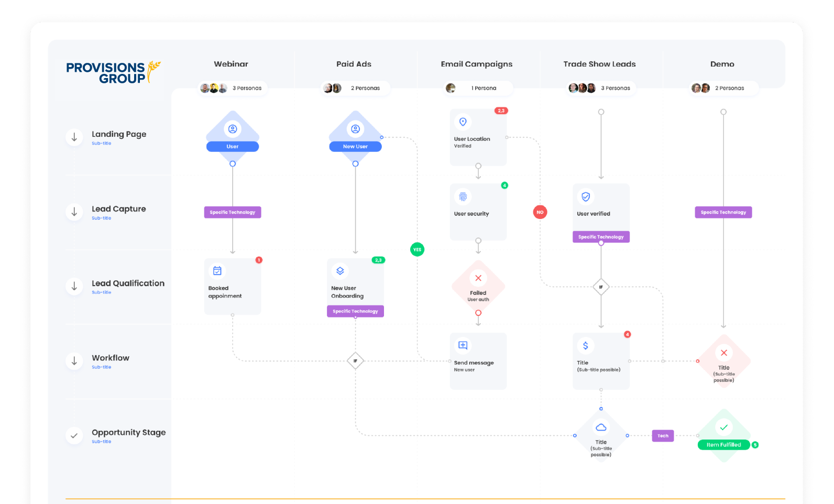Click the dollar sign icon
This screenshot has height=504, width=834.
pyautogui.click(x=586, y=346)
